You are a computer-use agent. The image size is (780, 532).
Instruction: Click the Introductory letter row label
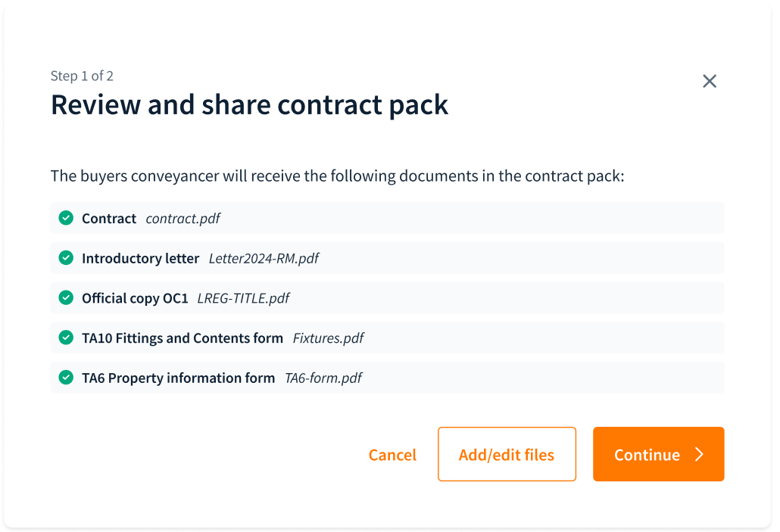point(140,258)
